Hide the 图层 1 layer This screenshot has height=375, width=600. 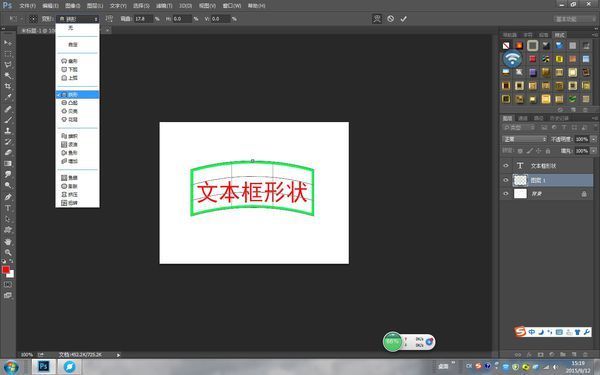pos(506,180)
